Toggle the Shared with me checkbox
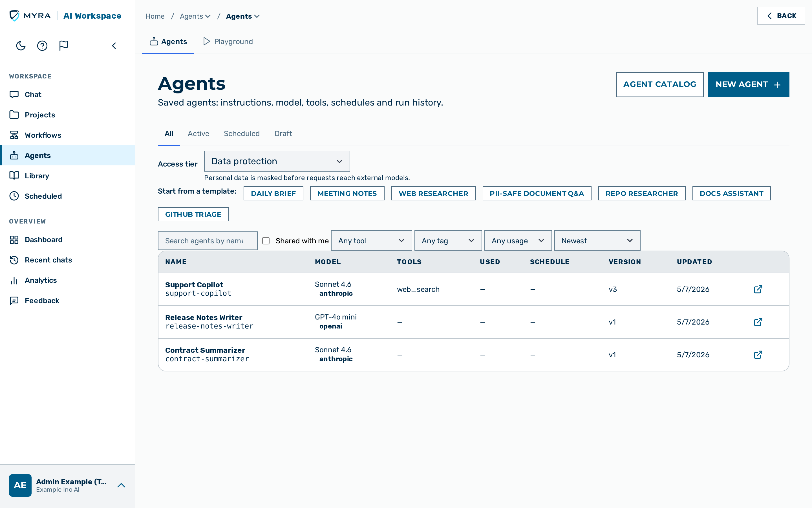 tap(266, 240)
